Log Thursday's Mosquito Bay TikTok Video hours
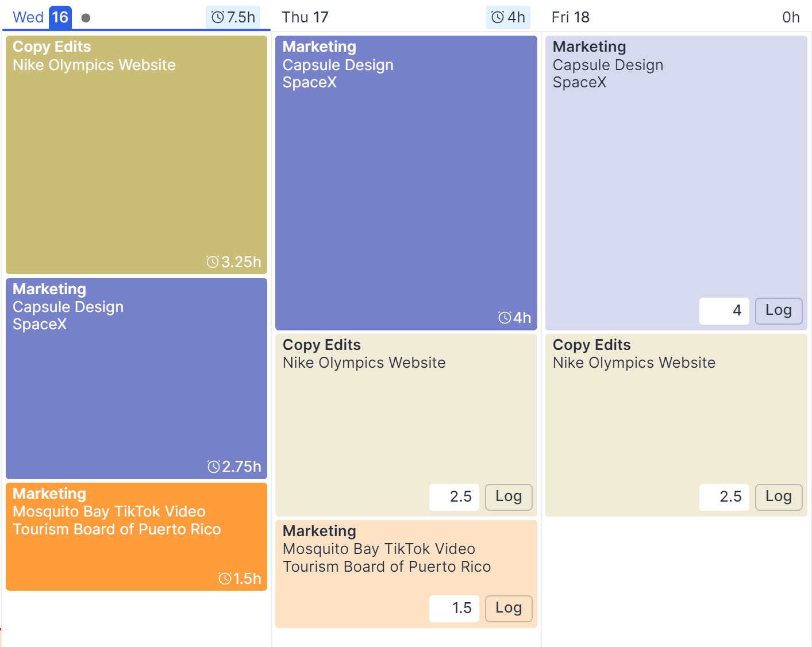The height and width of the screenshot is (647, 812). coord(509,609)
